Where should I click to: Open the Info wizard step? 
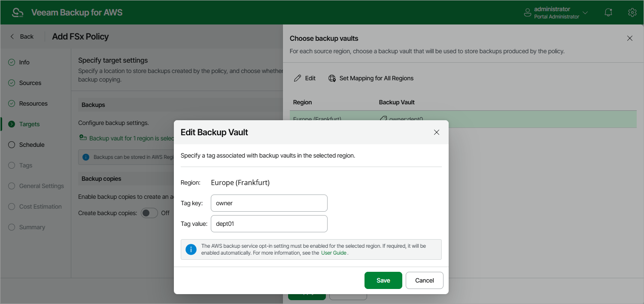point(24,62)
